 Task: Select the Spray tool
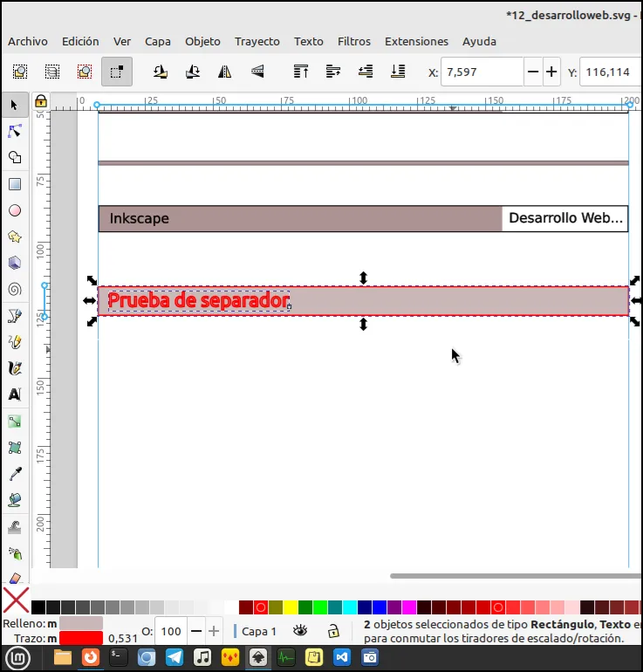[x=15, y=553]
